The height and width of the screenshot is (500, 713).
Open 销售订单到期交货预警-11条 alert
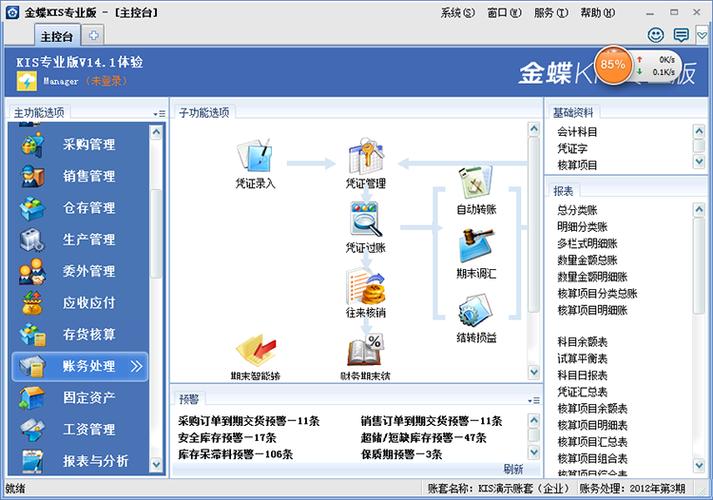[432, 421]
